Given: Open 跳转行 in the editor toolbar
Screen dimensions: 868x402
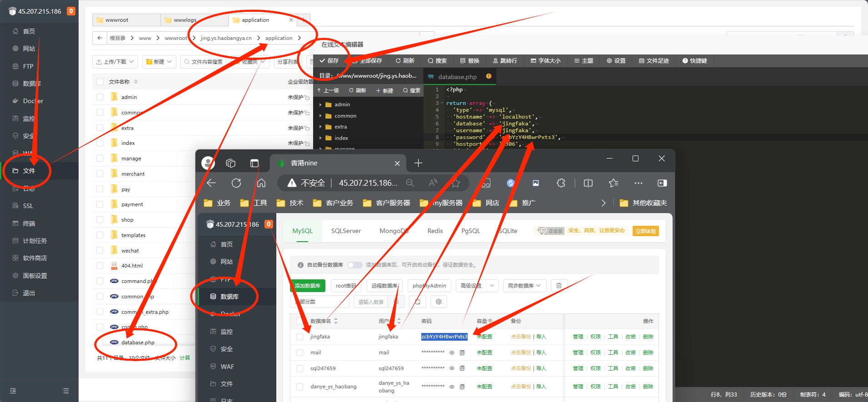Looking at the screenshot, I should [x=505, y=61].
